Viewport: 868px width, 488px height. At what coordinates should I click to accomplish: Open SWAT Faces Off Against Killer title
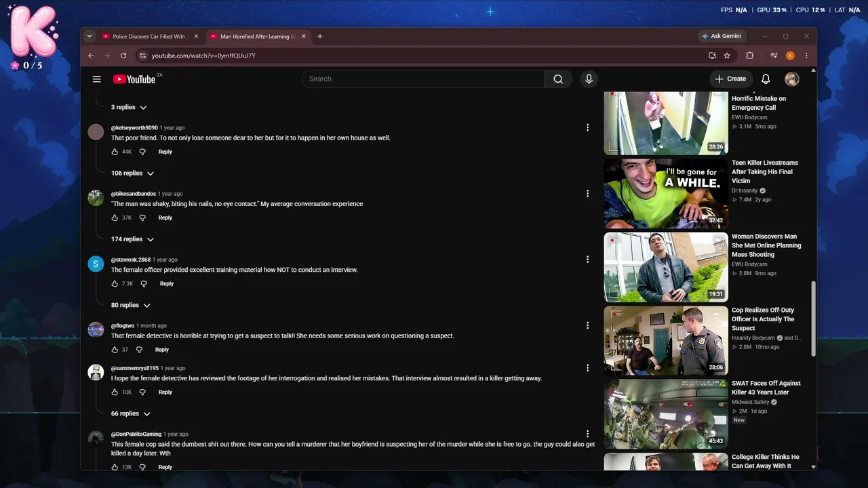coord(766,388)
